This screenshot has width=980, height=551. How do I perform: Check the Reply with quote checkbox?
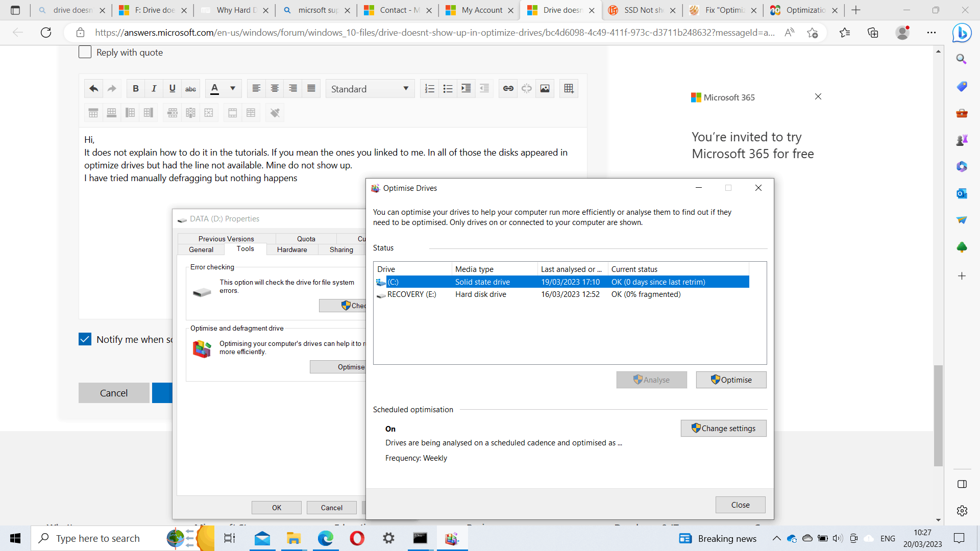point(85,52)
